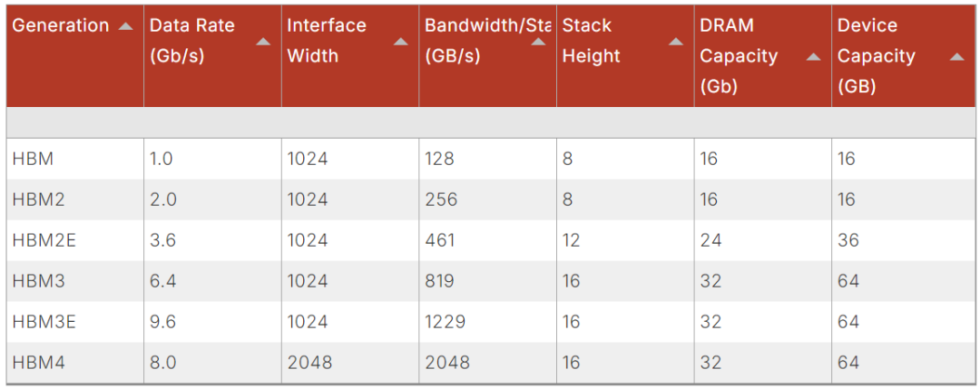Select the HBM generation cell
Screen dimensions: 980x389
click(34, 159)
